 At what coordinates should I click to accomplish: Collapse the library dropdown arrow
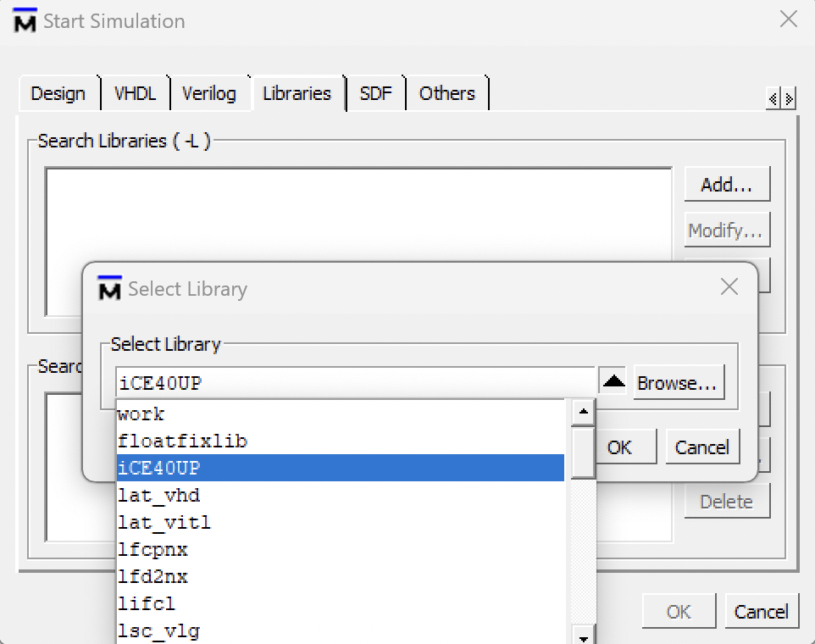click(613, 382)
